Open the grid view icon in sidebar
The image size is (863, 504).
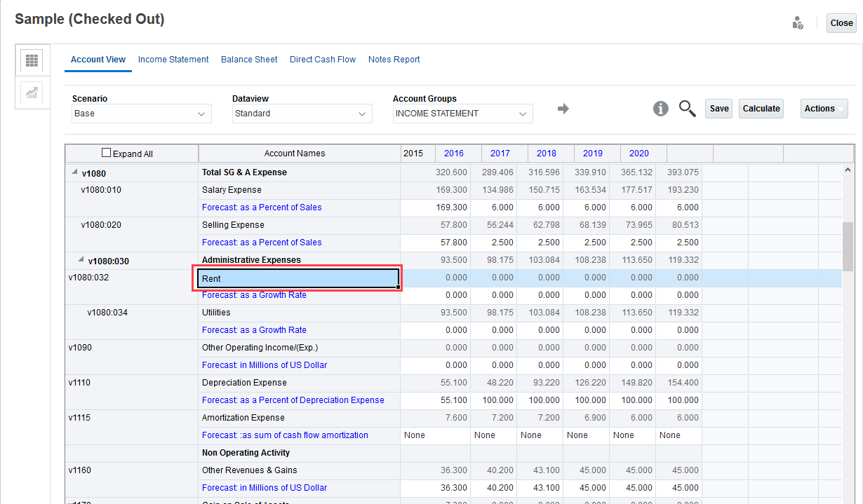coord(32,61)
